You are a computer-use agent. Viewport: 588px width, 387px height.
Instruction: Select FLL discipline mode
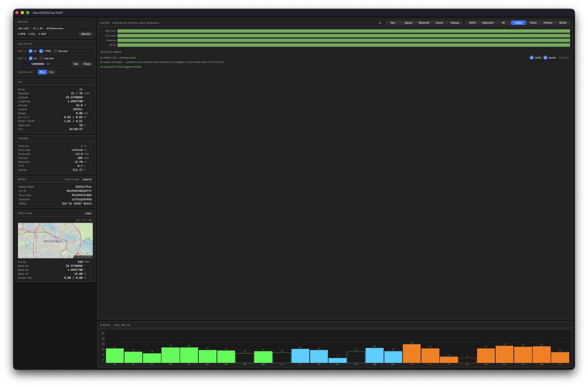51,72
